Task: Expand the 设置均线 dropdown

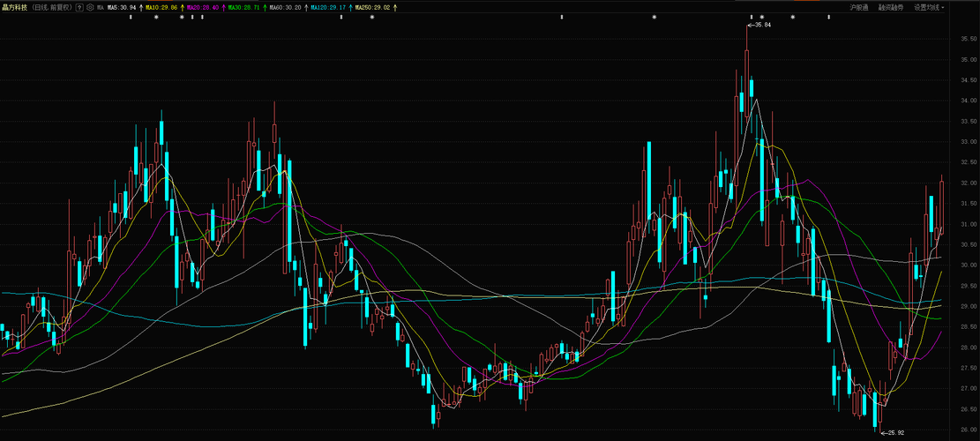Action: tap(929, 7)
